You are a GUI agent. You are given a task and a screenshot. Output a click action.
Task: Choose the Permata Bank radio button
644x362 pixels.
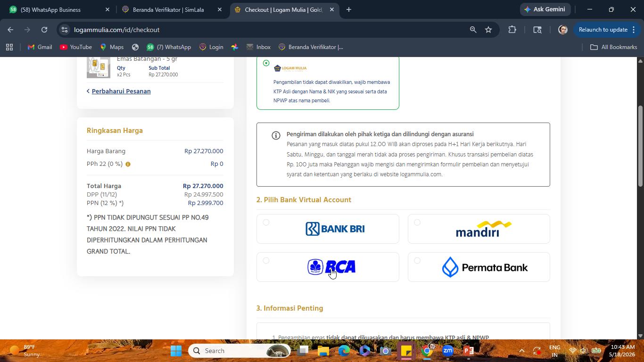[417, 261]
